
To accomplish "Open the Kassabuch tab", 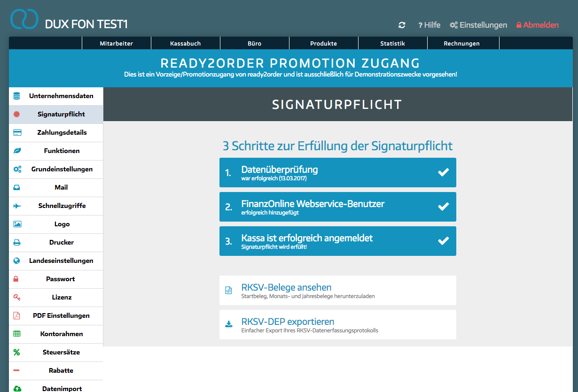I will (x=186, y=43).
